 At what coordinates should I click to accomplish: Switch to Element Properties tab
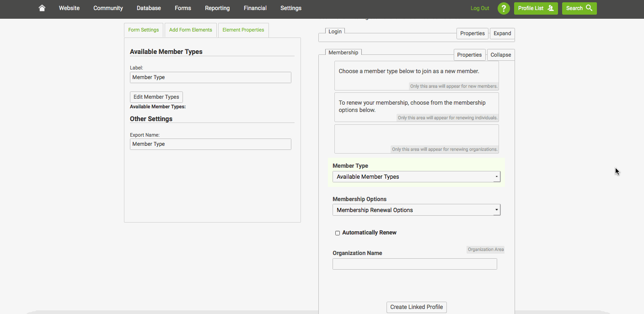(243, 30)
